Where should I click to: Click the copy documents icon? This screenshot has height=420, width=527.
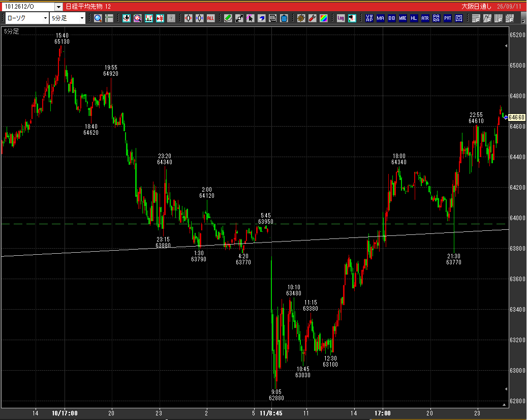pyautogui.click(x=272, y=18)
